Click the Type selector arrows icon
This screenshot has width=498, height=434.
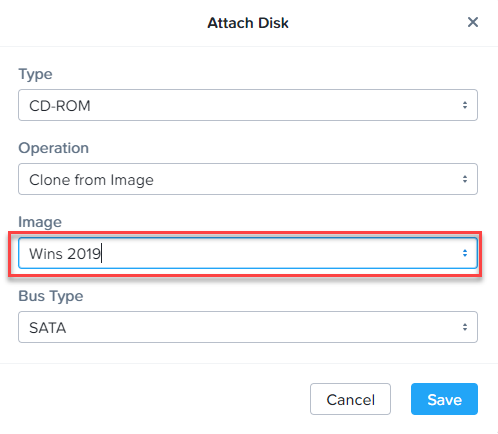[x=465, y=105]
